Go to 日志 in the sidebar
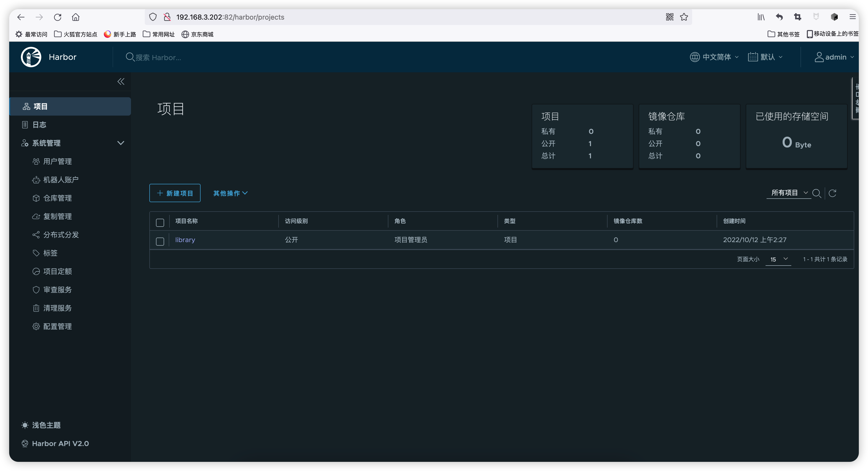Screen dimensions: 868x471 (39, 124)
